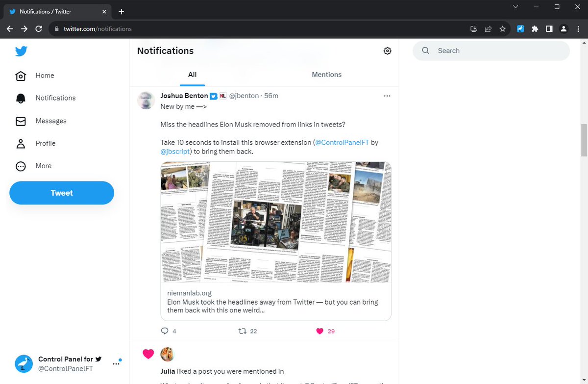Click the blue Tweet button

pos(62,193)
